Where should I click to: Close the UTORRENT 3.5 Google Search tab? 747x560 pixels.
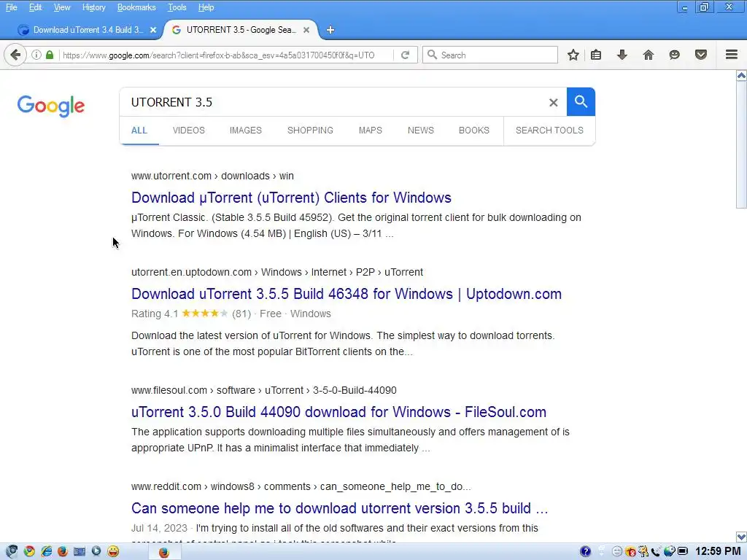tap(306, 30)
